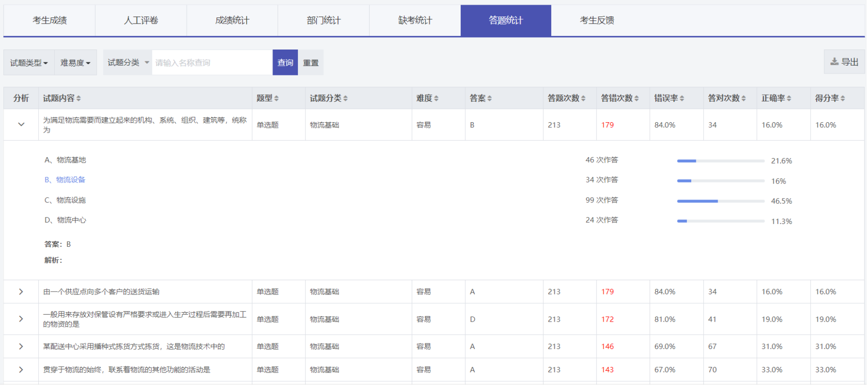
Task: Click option D、物流中心
Action: pyautogui.click(x=66, y=220)
